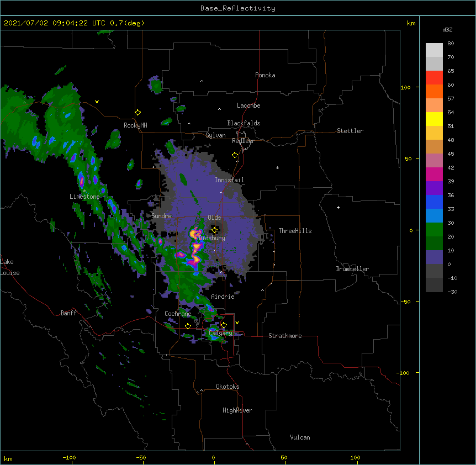Click the Limestone label
Screen dimensions: 476x465
pyautogui.click(x=84, y=197)
